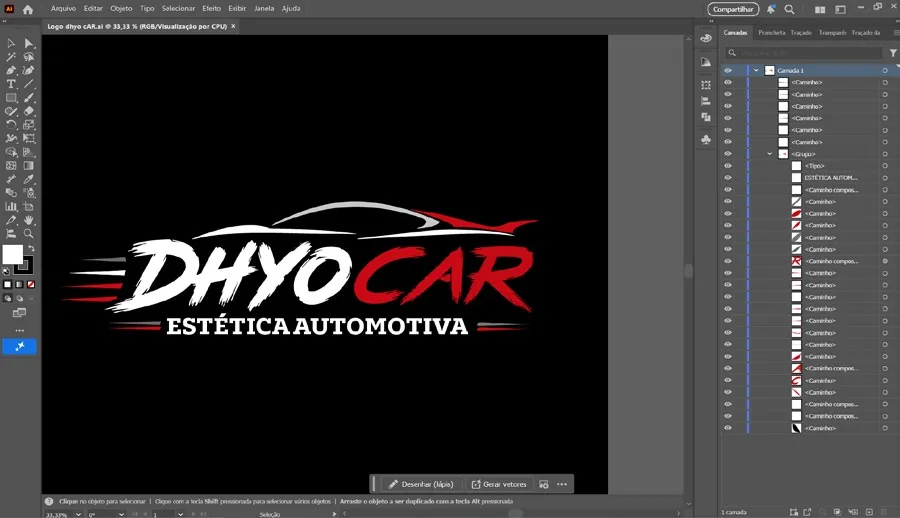This screenshot has height=518, width=900.
Task: Select the Curvature tool
Action: (29, 70)
